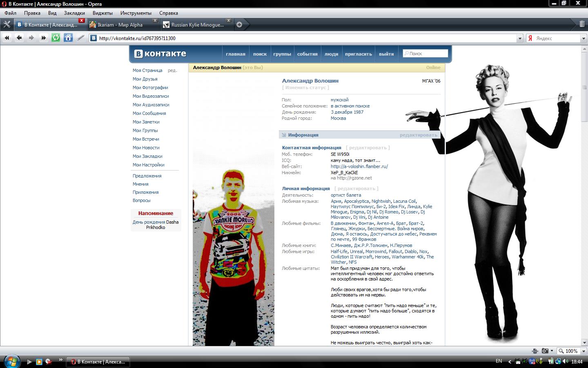The width and height of the screenshot is (588, 368).
Task: Open the camera options dropdown arrow
Action: click(x=552, y=351)
